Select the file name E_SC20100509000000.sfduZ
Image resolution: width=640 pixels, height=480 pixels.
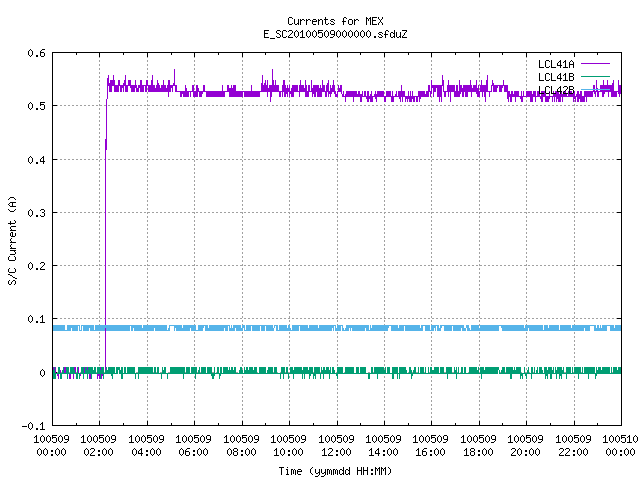335,34
